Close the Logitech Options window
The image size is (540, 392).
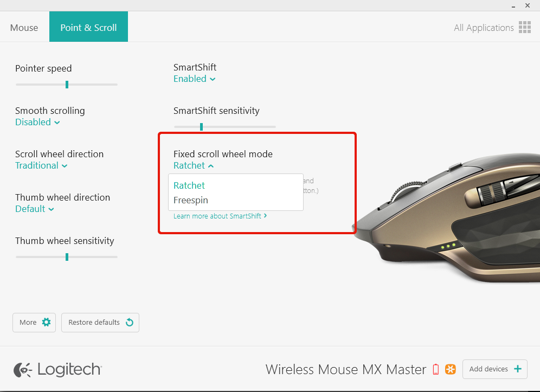click(527, 5)
